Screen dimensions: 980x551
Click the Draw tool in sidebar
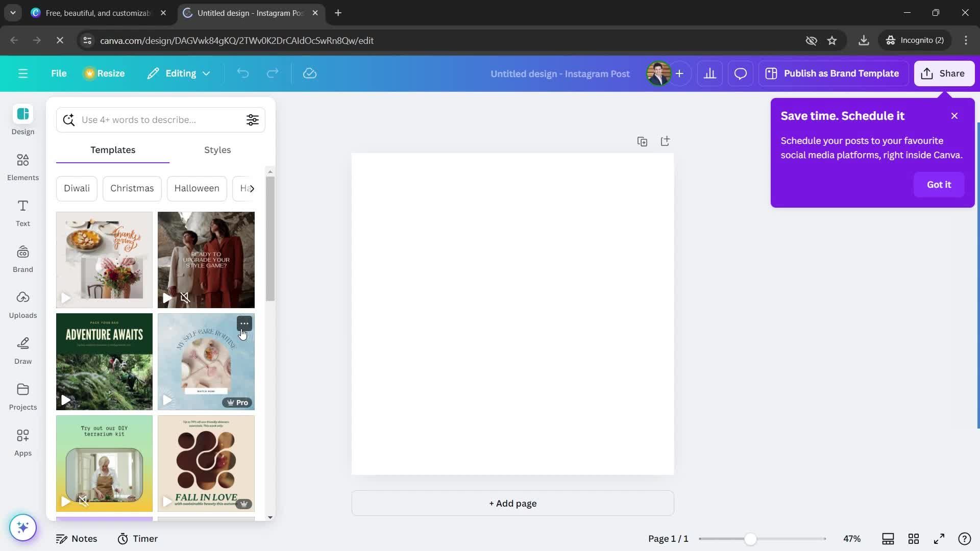click(22, 361)
